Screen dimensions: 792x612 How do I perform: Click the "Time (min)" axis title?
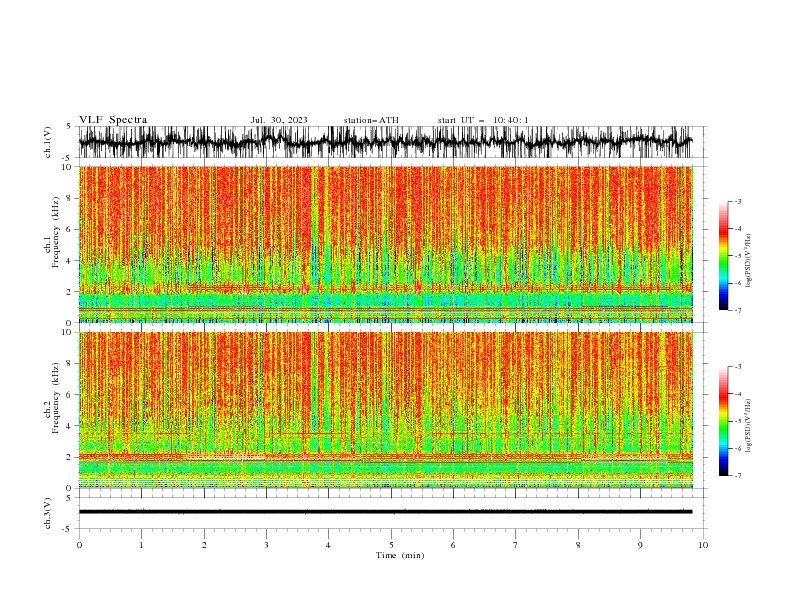click(x=400, y=555)
